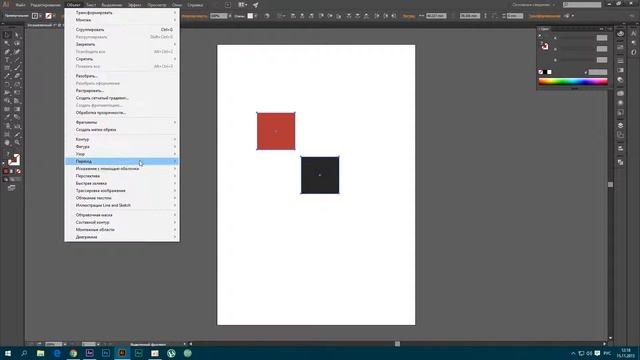
Task: Choose Сгруппировать from the Object menu
Action: (122, 29)
